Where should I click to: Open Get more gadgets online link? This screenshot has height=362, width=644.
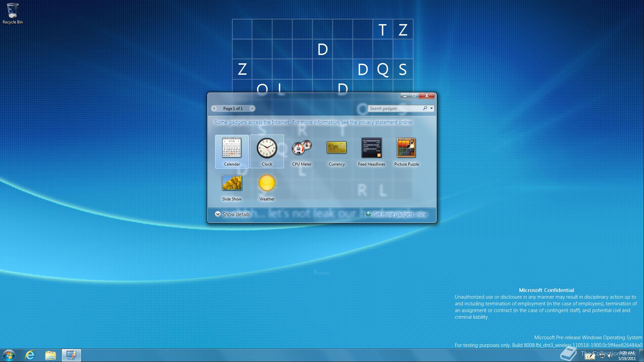point(400,215)
